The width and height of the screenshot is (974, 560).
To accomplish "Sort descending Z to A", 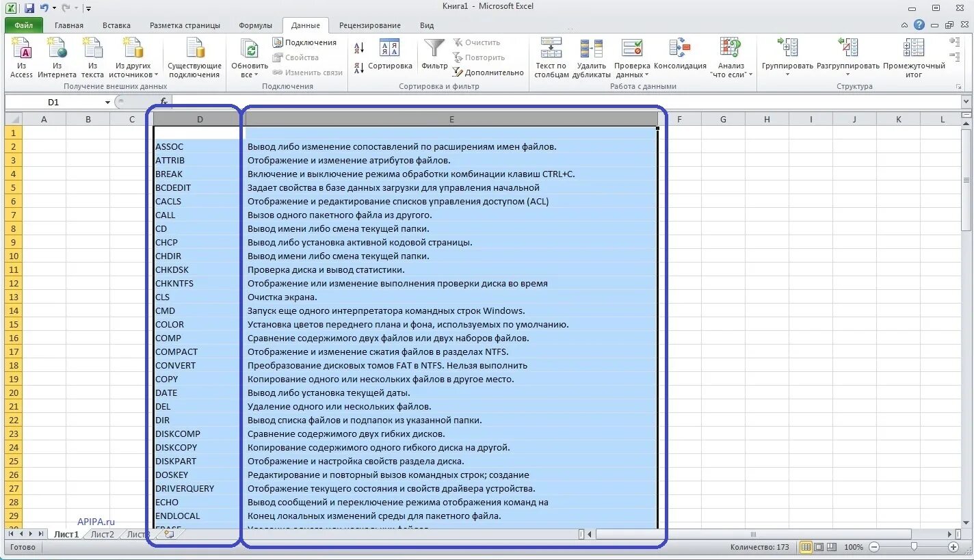I will click(x=359, y=68).
